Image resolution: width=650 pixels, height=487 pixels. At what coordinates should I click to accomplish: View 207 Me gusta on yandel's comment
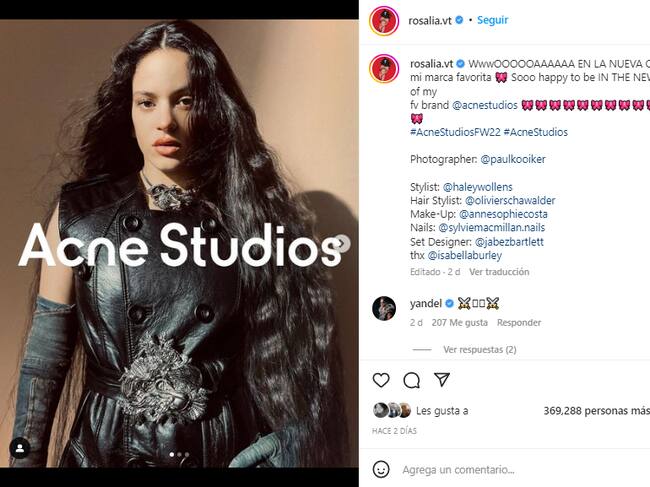[x=459, y=323]
